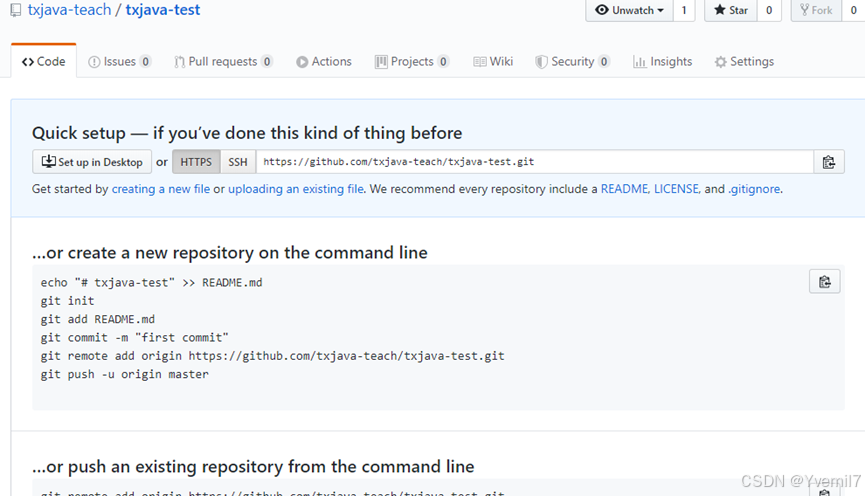Click the 'git init' command line

67,301
